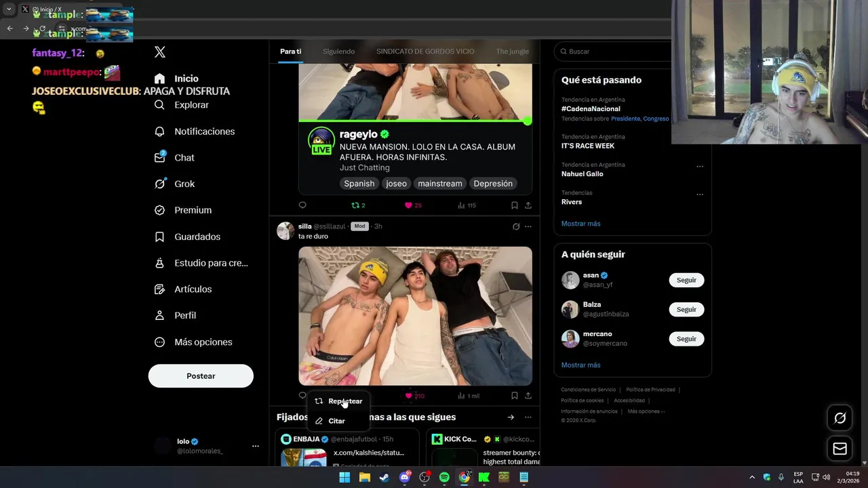Open floating Grok button
The width and height of the screenshot is (868, 488).
pyautogui.click(x=840, y=418)
